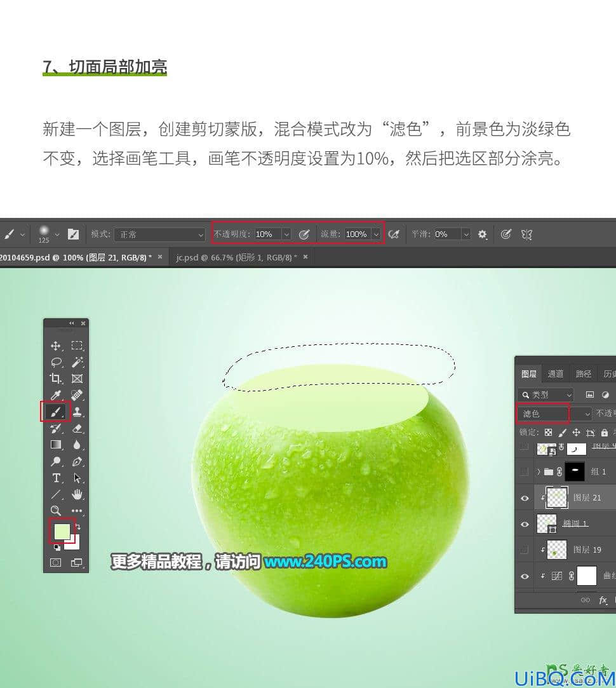The height and width of the screenshot is (688, 616).
Task: Hide the curves adjustment layer
Action: (525, 576)
